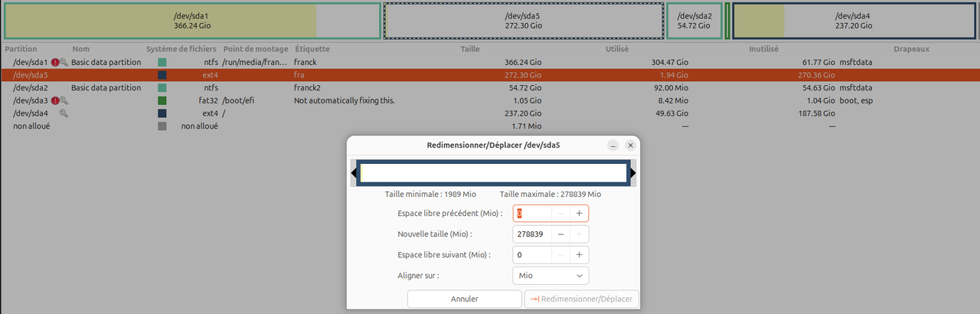Click inside the white partition bar of the resize dialog

(494, 174)
